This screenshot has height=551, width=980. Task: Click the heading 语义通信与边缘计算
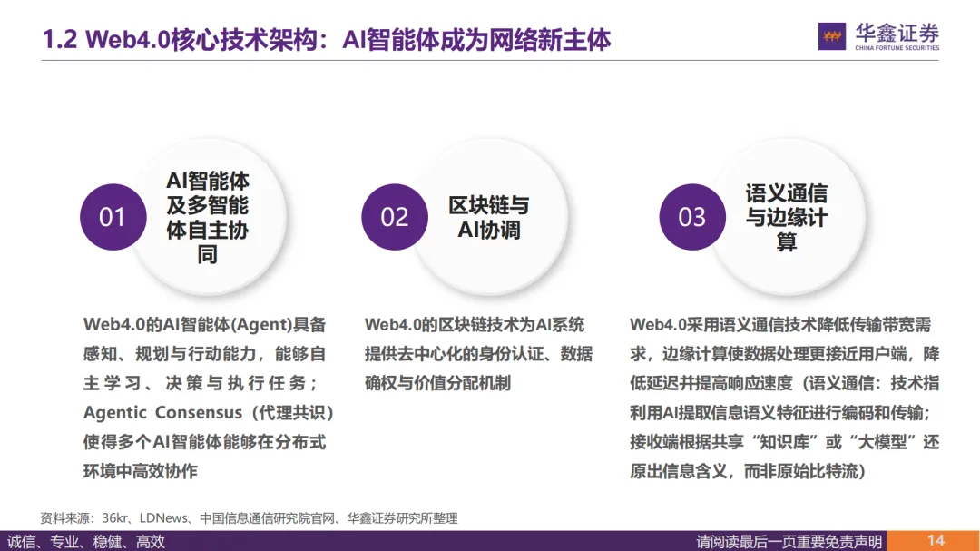[x=786, y=218]
